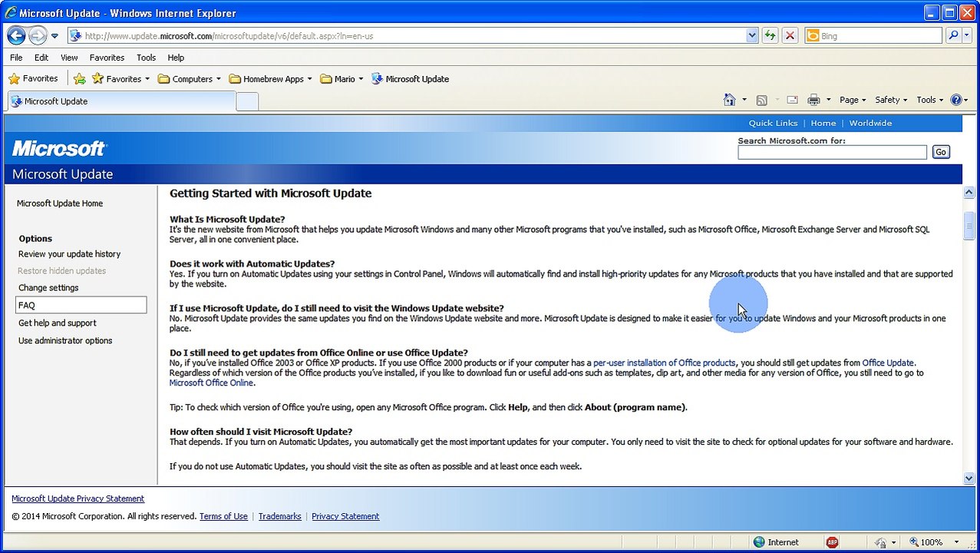Viewport: 980px width, 553px height.
Task: Click the page scrollbar up arrow
Action: tap(968, 193)
